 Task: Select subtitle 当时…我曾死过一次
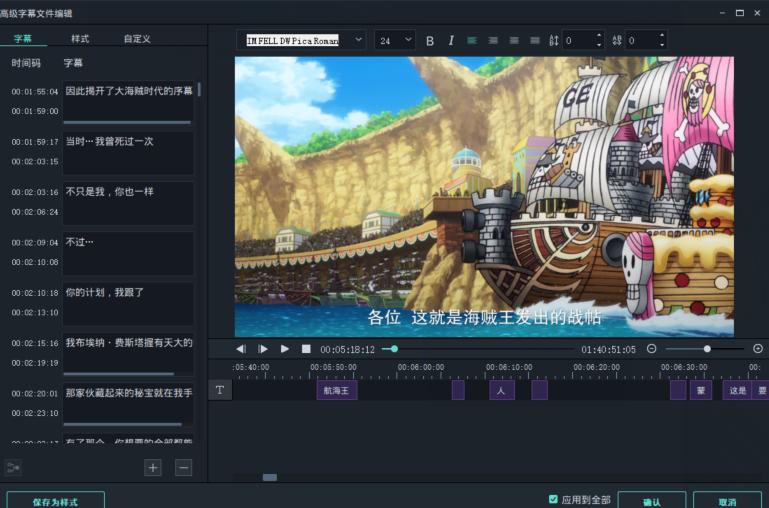pos(128,152)
